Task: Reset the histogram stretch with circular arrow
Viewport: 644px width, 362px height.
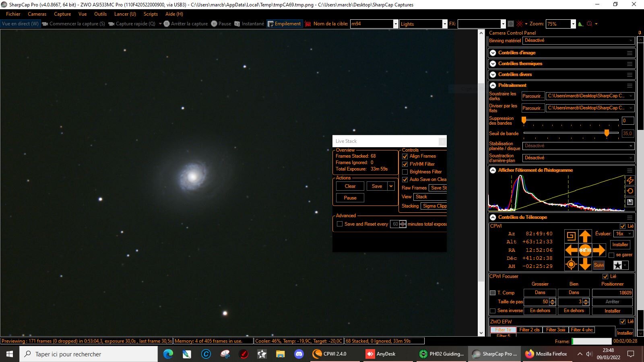Action: (630, 191)
